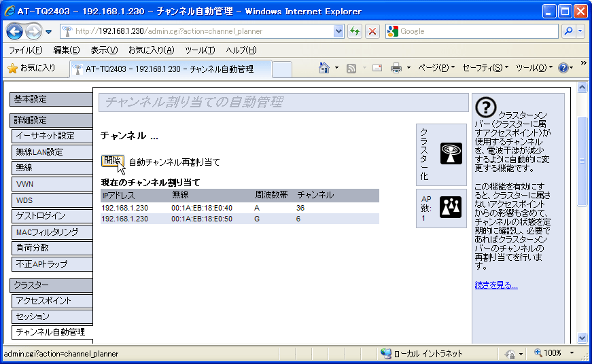The image size is (592, 364).
Task: Click the address bar URL field
Action: click(x=196, y=31)
